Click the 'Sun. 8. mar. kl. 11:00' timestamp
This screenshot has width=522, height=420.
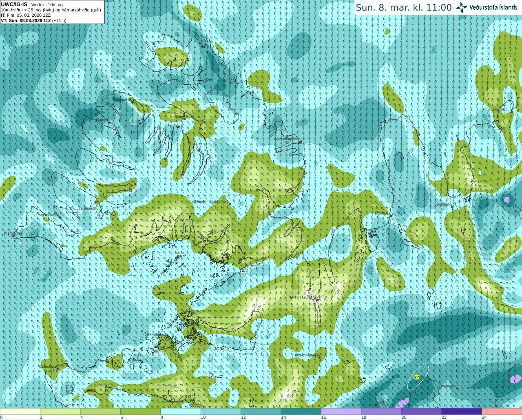click(x=404, y=7)
